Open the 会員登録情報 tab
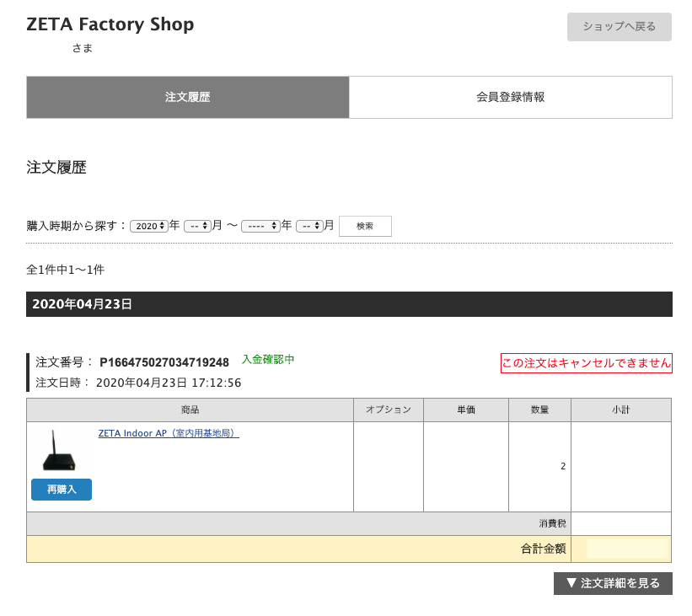The height and width of the screenshot is (616, 692). (x=510, y=97)
